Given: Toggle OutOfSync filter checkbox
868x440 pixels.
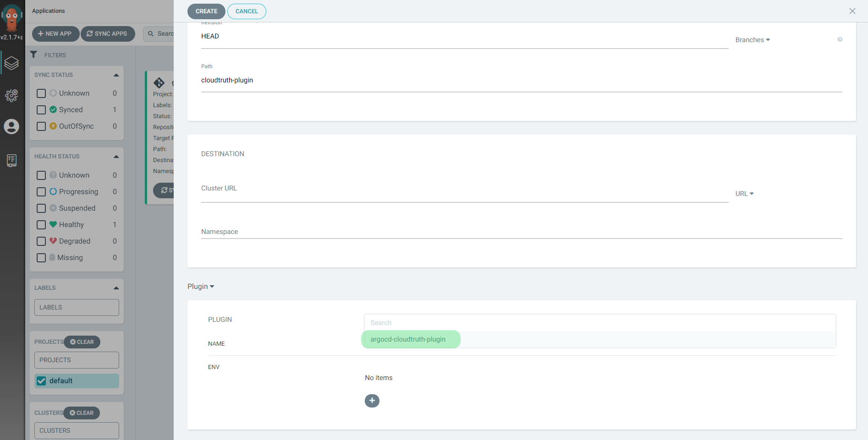Looking at the screenshot, I should pos(41,126).
